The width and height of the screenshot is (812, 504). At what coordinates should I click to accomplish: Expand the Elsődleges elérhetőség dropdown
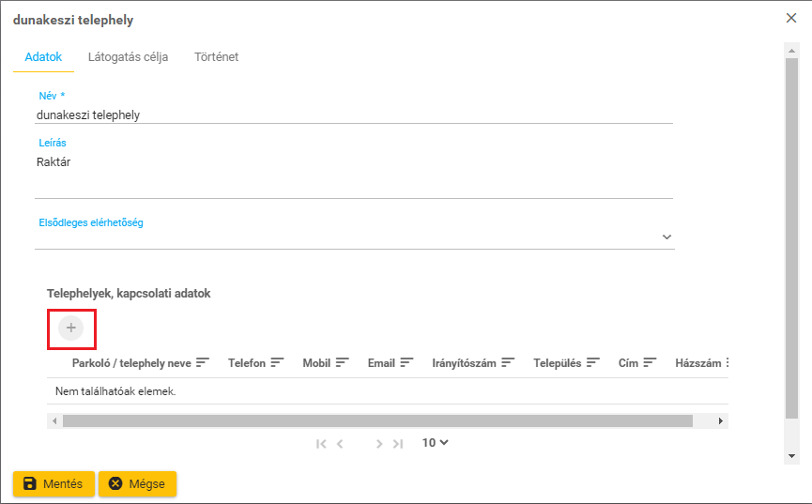pyautogui.click(x=666, y=237)
